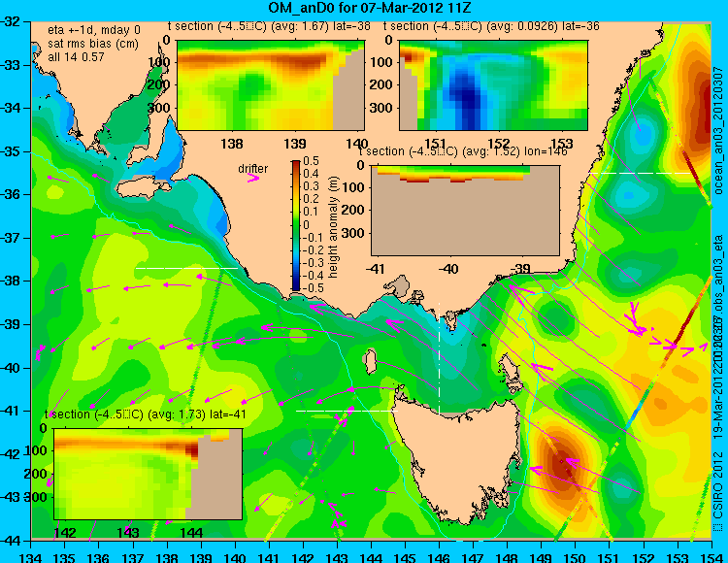The height and width of the screenshot is (563, 728).
Task: Click the magenta drifter arrow legend symbol
Action: click(x=253, y=178)
